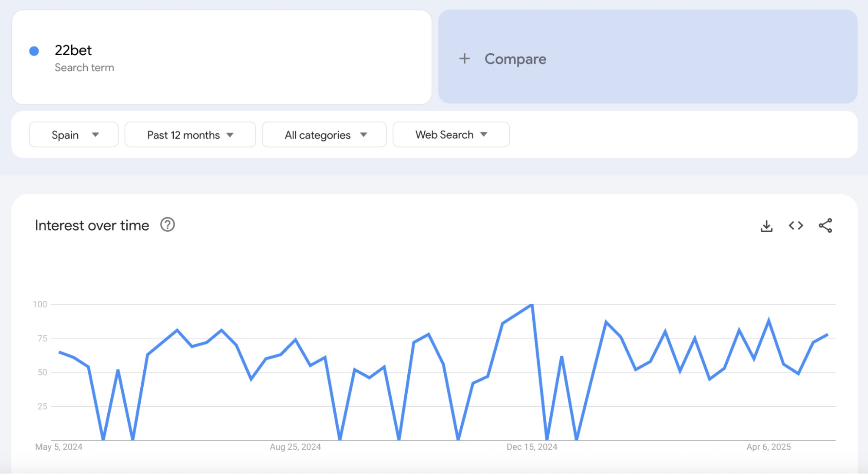Open the Past 12 months dropdown
The width and height of the screenshot is (868, 474).
[190, 135]
